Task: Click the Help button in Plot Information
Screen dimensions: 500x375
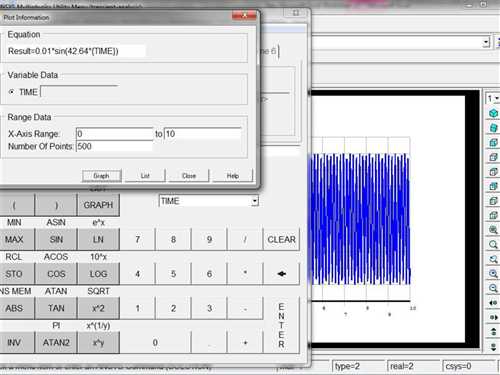Action: [x=233, y=176]
